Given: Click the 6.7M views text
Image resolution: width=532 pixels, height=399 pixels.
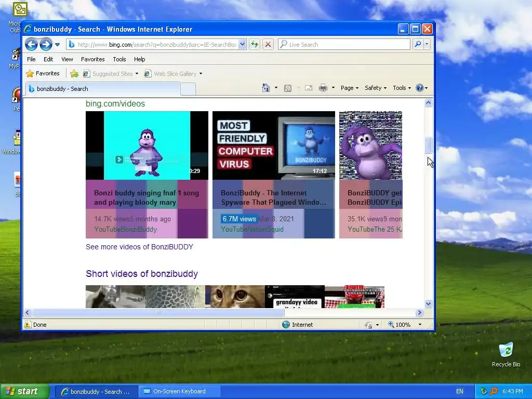Looking at the screenshot, I should pos(239,219).
